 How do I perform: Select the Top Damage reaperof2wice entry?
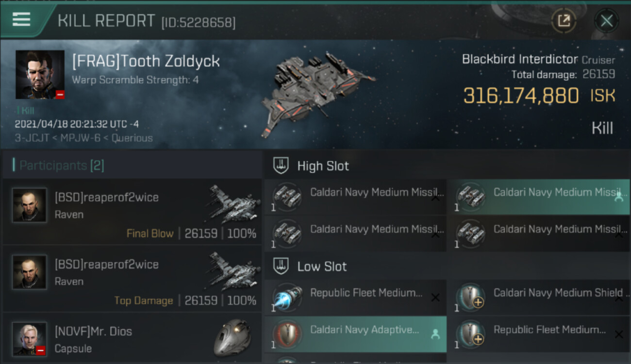132,279
